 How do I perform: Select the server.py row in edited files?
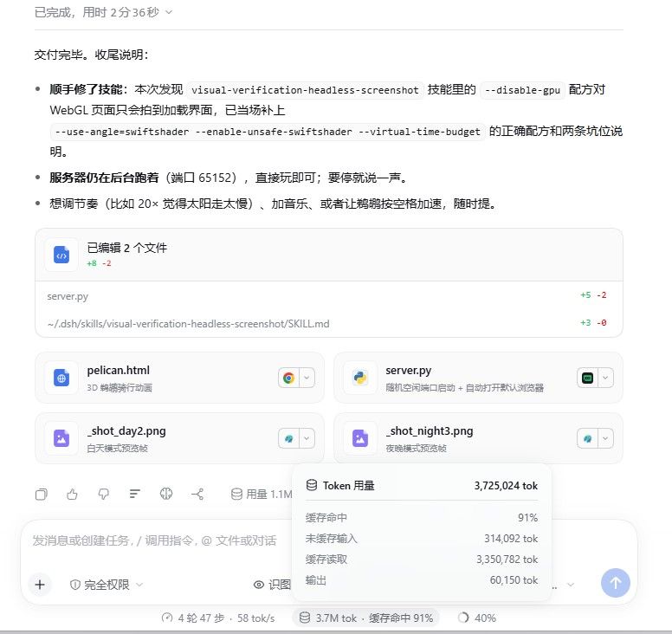point(329,296)
